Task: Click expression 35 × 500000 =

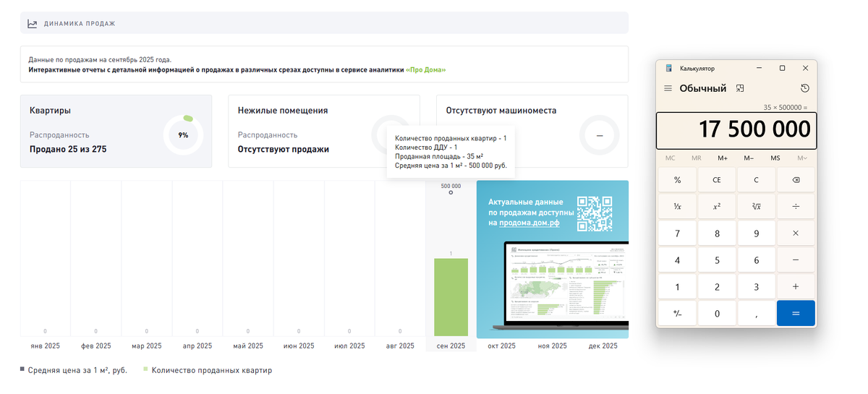Action: (x=785, y=107)
